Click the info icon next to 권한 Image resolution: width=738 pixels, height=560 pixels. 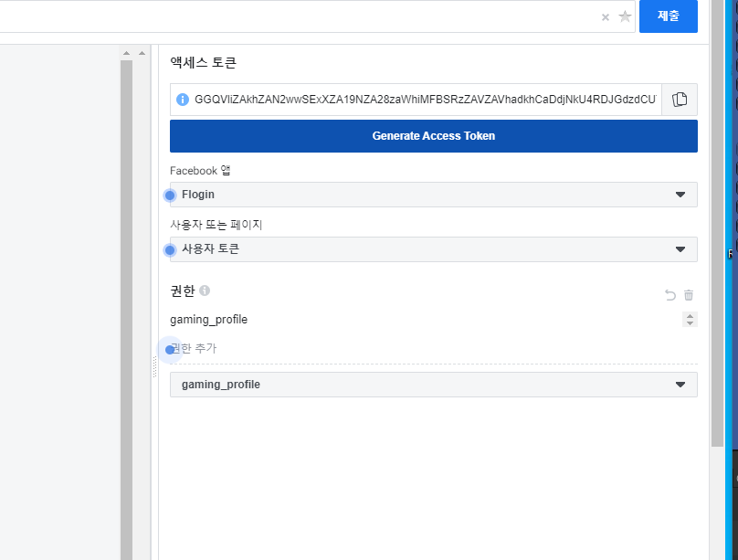[x=205, y=291]
